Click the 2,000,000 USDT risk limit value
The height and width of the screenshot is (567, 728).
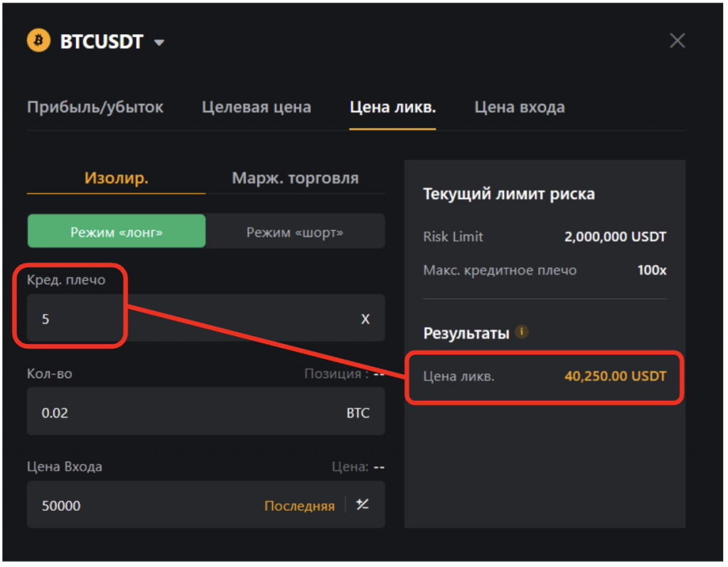coord(615,237)
